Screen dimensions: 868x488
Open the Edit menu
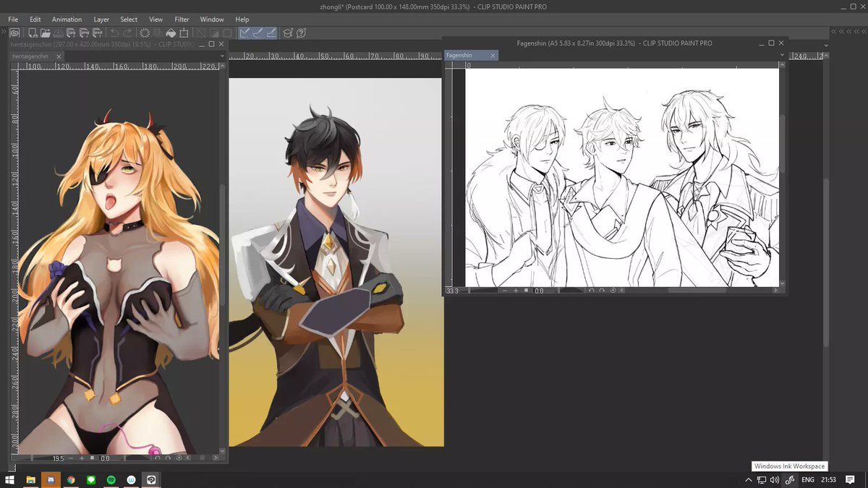click(x=35, y=20)
